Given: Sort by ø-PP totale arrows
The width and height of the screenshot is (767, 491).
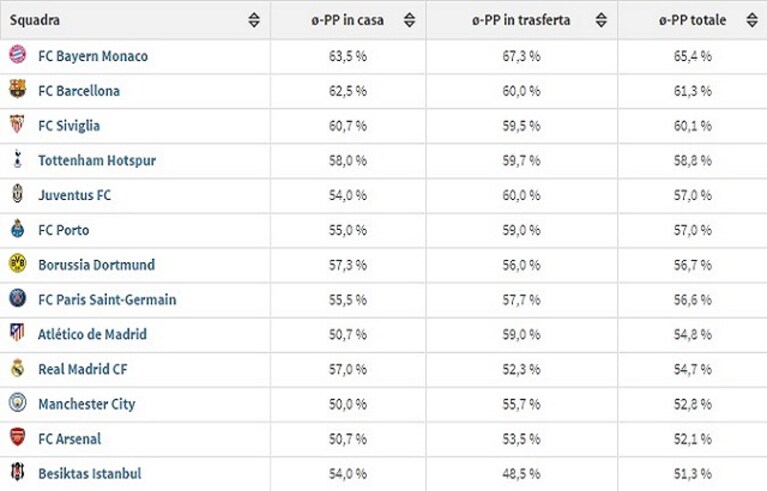Looking at the screenshot, I should [x=752, y=20].
